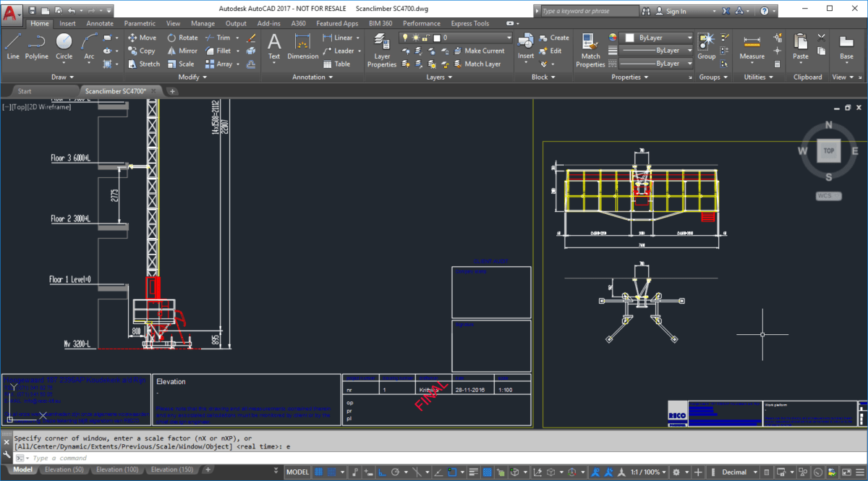
Task: Click the Undo arrow in Quick Access
Action: [70, 11]
